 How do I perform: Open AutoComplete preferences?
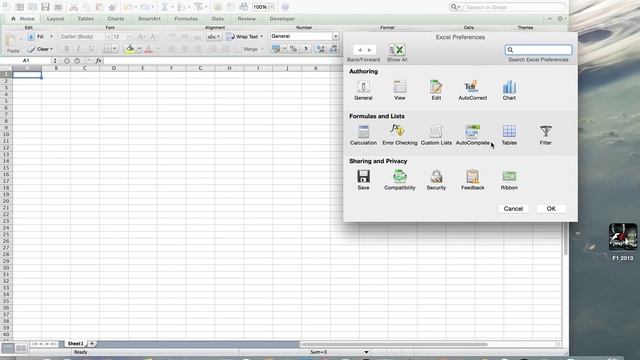(472, 135)
